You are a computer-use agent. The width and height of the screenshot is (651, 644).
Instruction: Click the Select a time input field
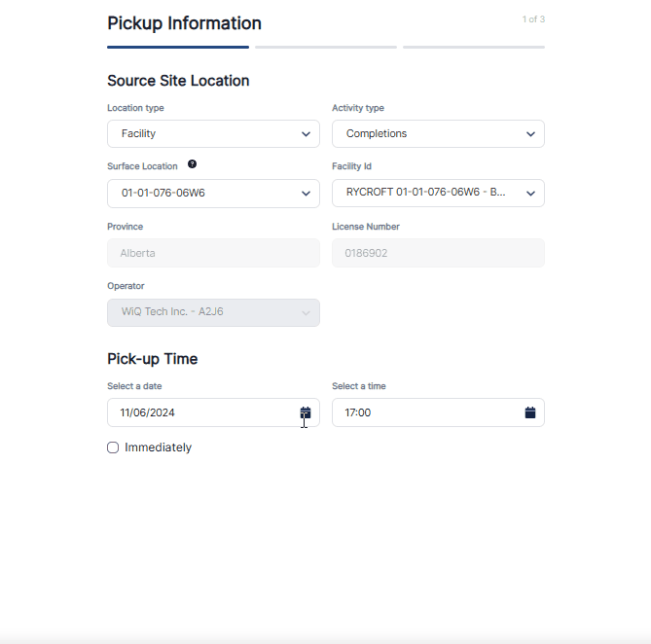(x=424, y=412)
